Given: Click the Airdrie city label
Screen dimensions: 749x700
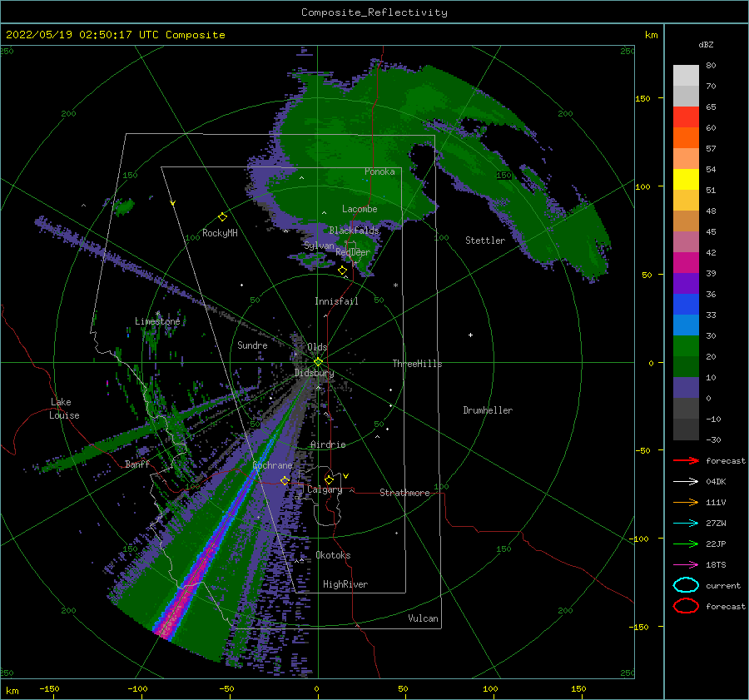Looking at the screenshot, I should pos(328,444).
